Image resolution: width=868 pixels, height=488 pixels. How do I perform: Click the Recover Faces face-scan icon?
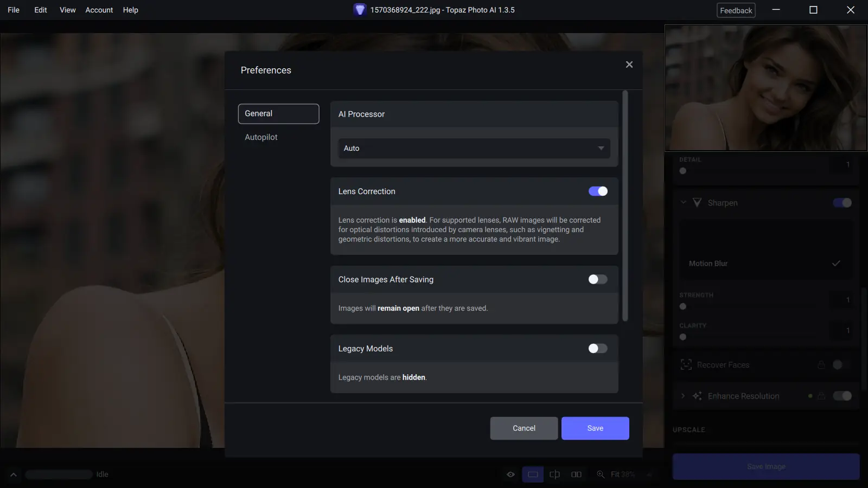[686, 365]
